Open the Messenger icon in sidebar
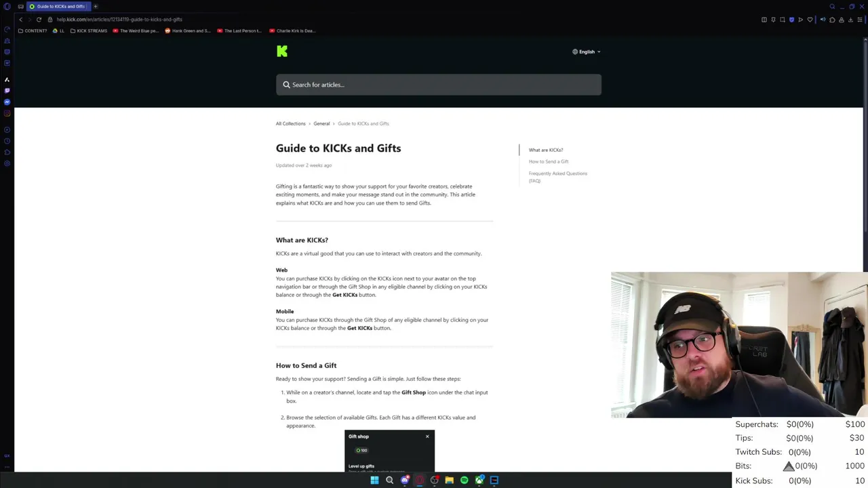The height and width of the screenshot is (488, 868). click(7, 102)
